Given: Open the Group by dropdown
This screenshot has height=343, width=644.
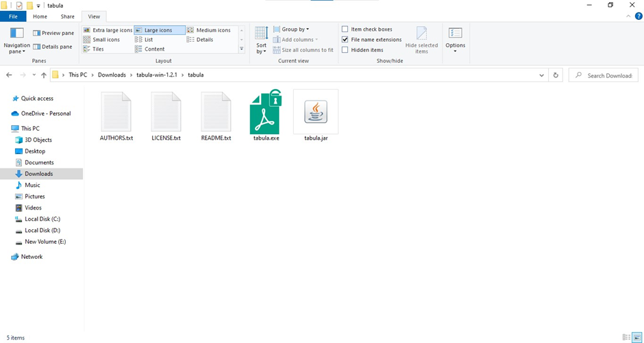Looking at the screenshot, I should (x=291, y=29).
